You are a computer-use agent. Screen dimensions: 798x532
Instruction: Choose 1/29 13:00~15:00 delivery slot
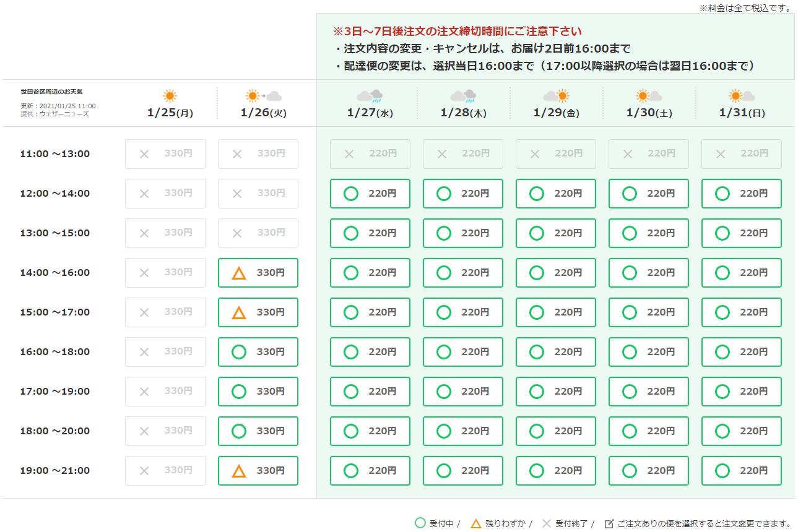[556, 233]
